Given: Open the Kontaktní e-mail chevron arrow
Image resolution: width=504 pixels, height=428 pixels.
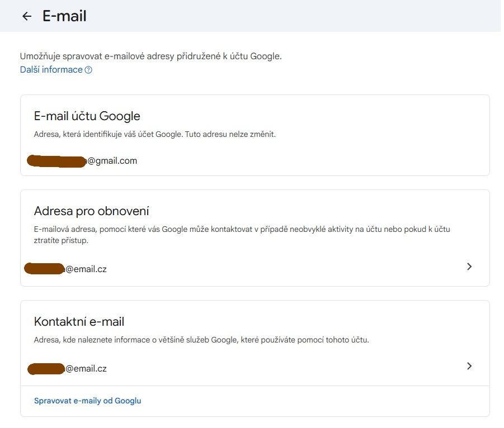Looking at the screenshot, I should 469,366.
